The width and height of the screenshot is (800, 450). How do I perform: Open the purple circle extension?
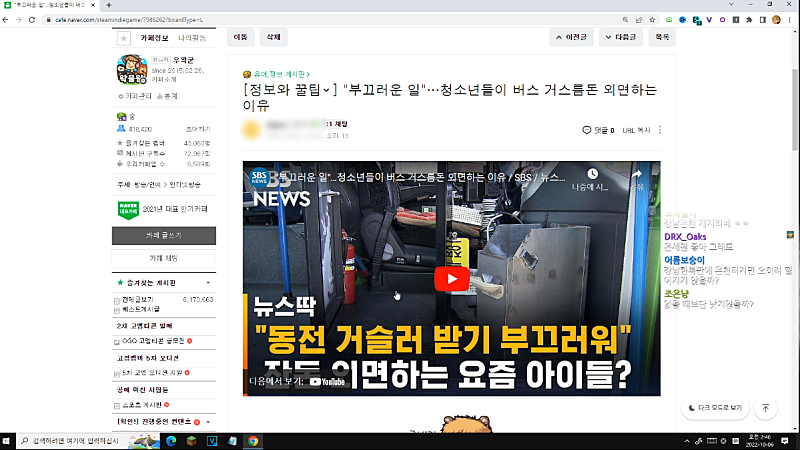(x=722, y=20)
